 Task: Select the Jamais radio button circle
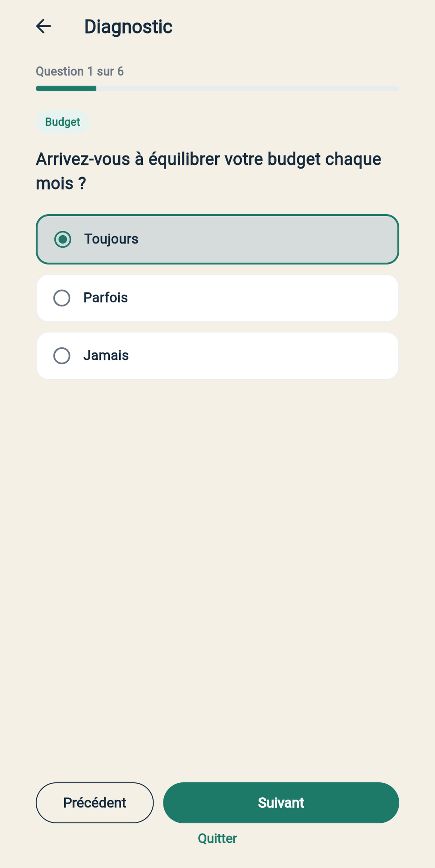pyautogui.click(x=62, y=355)
